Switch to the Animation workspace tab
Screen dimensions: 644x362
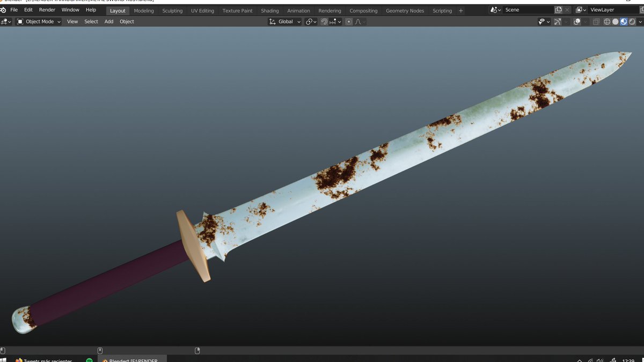click(298, 11)
